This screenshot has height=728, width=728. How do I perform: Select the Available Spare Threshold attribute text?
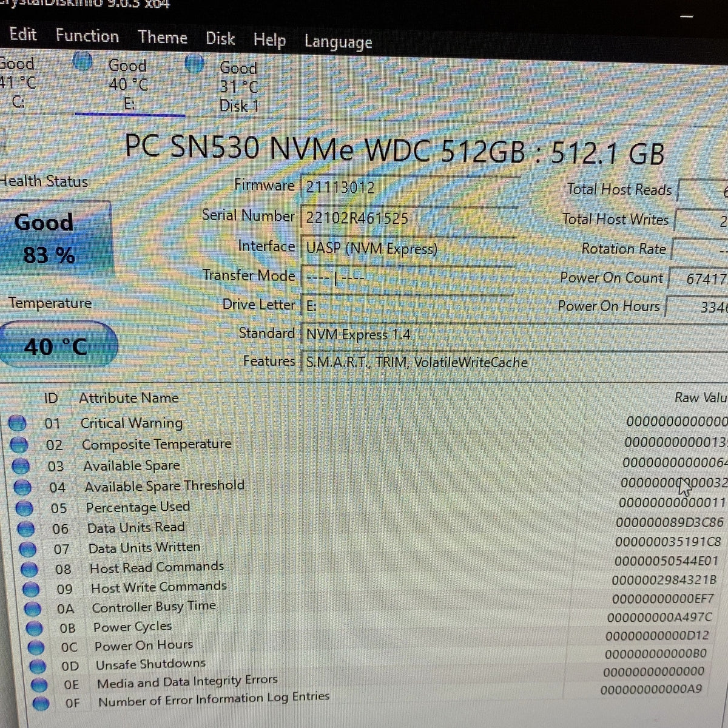coord(164,486)
